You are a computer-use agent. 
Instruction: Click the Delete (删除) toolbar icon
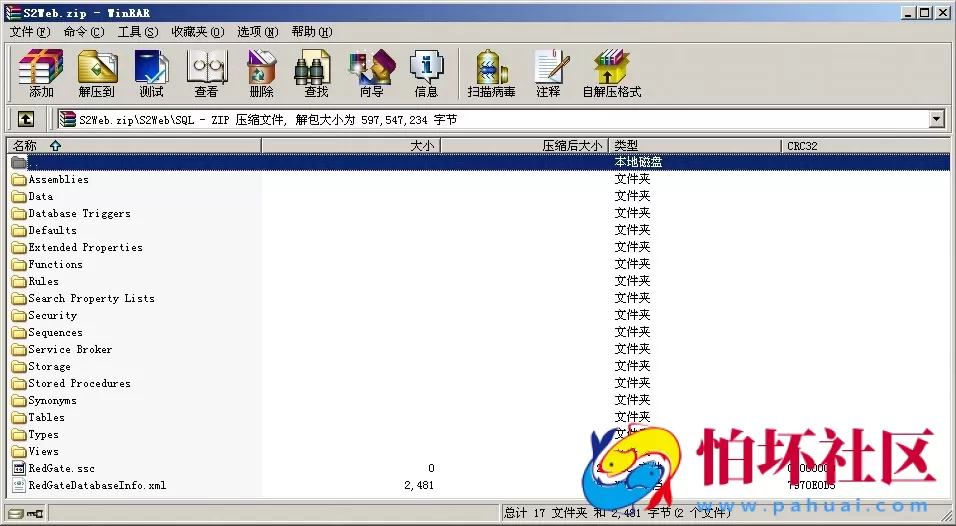coord(262,73)
